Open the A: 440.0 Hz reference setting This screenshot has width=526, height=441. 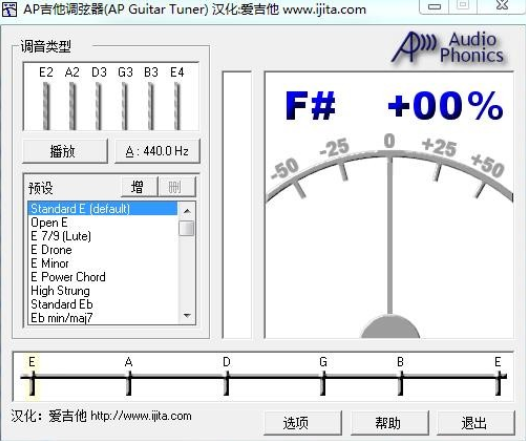click(157, 151)
